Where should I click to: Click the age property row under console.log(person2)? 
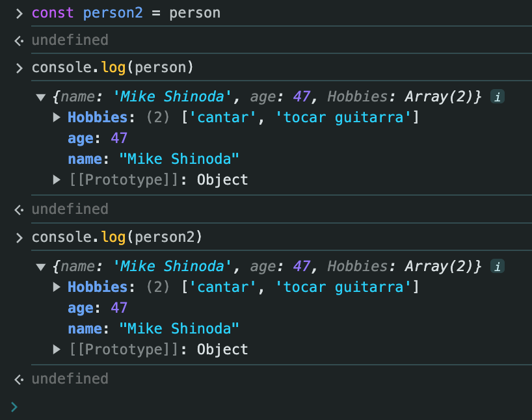tap(98, 308)
